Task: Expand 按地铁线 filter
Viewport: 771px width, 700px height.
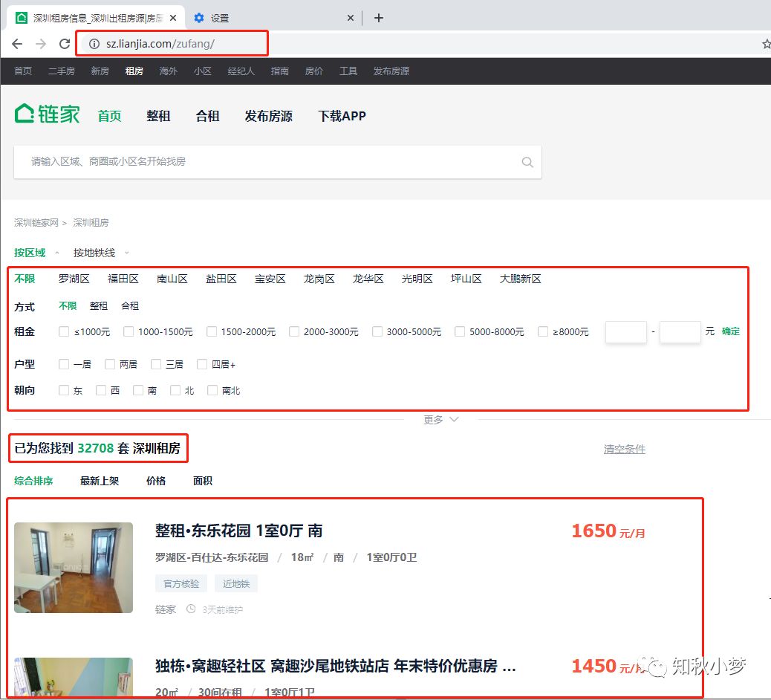Action: click(x=101, y=253)
